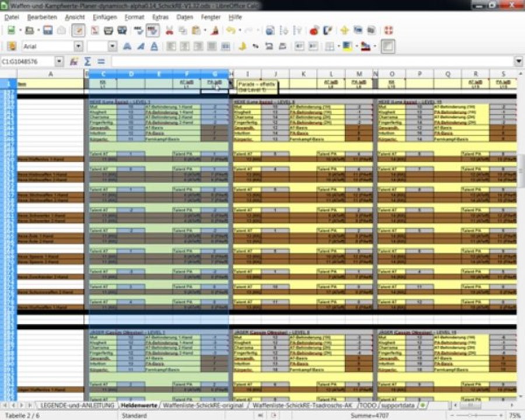Click the Sort Ascending icon

pyautogui.click(x=284, y=30)
